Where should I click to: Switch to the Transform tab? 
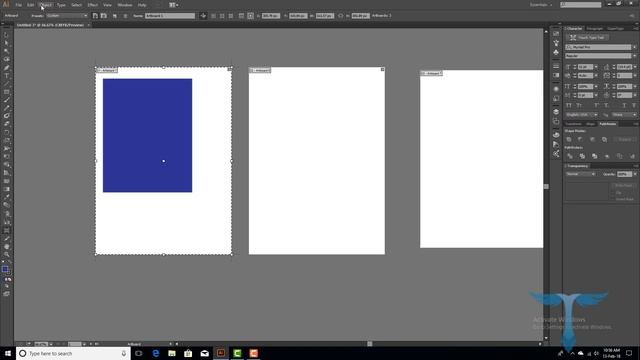(573, 124)
